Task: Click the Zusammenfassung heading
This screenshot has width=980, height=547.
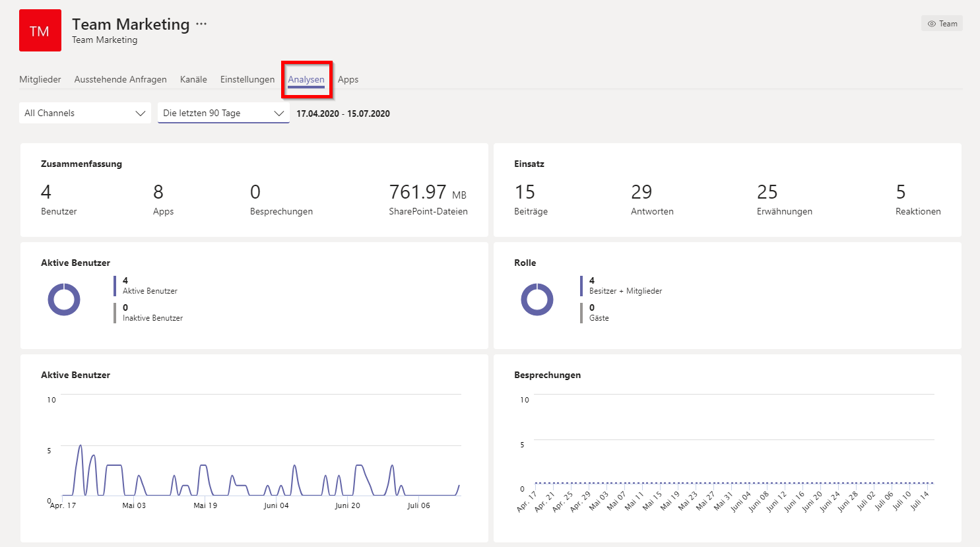Action: (x=81, y=164)
